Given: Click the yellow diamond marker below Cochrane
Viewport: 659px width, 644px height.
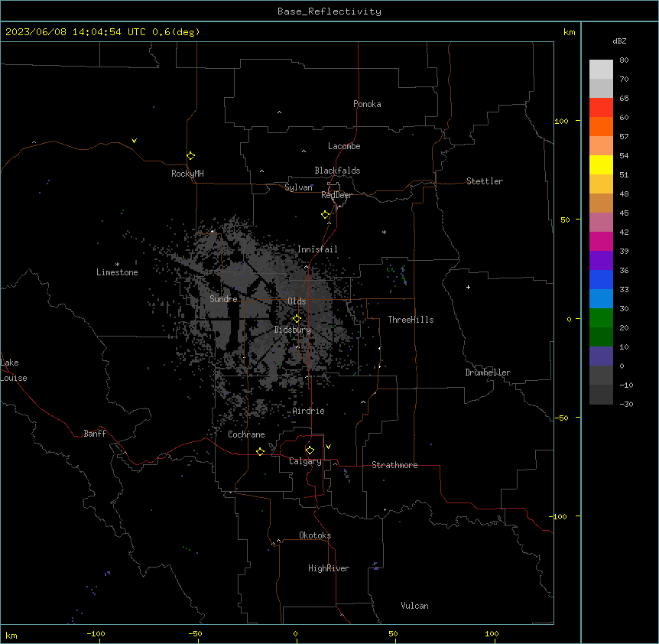Looking at the screenshot, I should 260,451.
